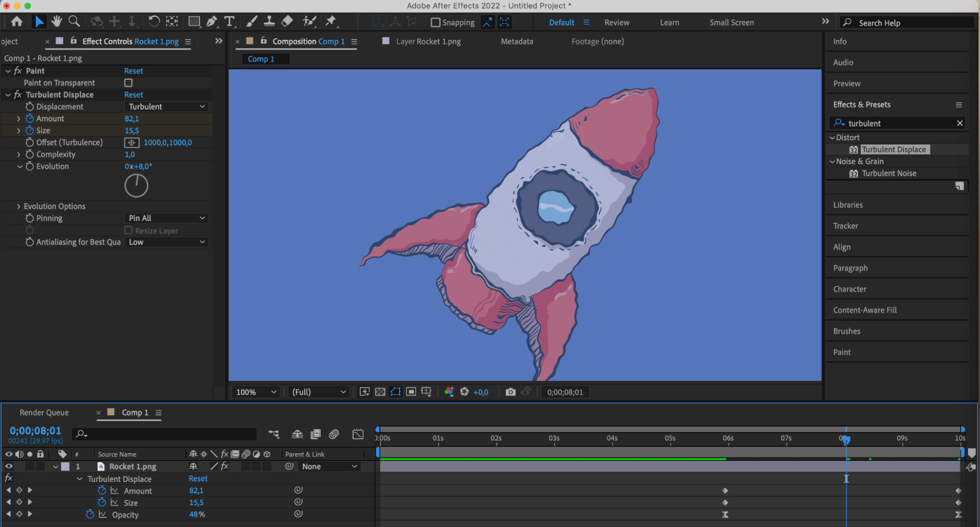This screenshot has height=527, width=980.
Task: Select the Type text tool
Action: pyautogui.click(x=229, y=22)
